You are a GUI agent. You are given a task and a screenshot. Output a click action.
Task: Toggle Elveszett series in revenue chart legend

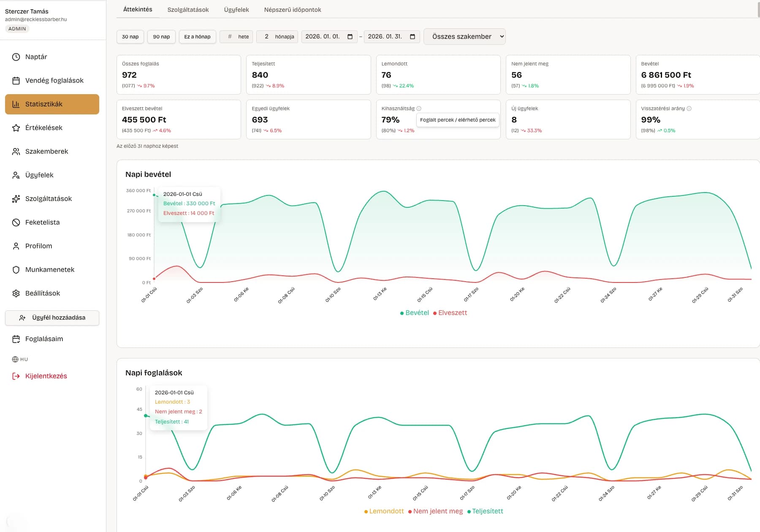450,313
